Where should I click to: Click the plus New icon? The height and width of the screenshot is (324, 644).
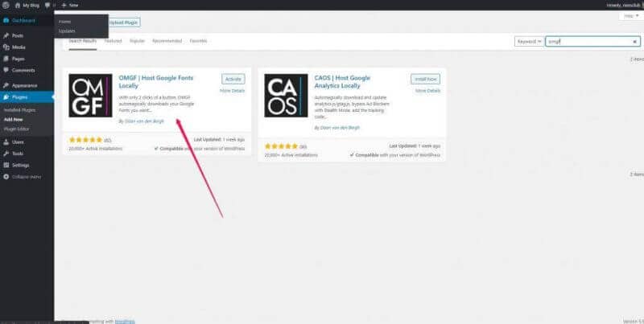pyautogui.click(x=64, y=6)
